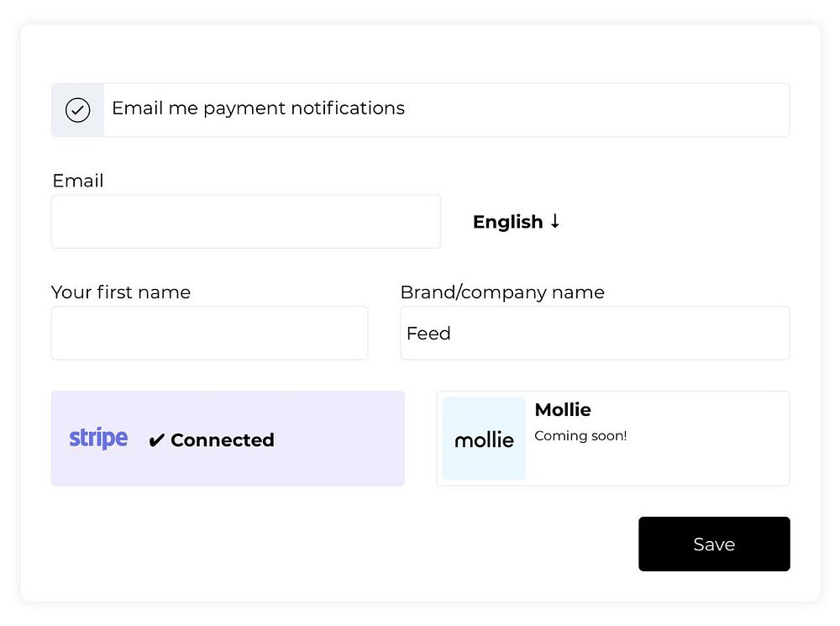840x626 pixels.
Task: Click the Email field label
Action: (78, 181)
